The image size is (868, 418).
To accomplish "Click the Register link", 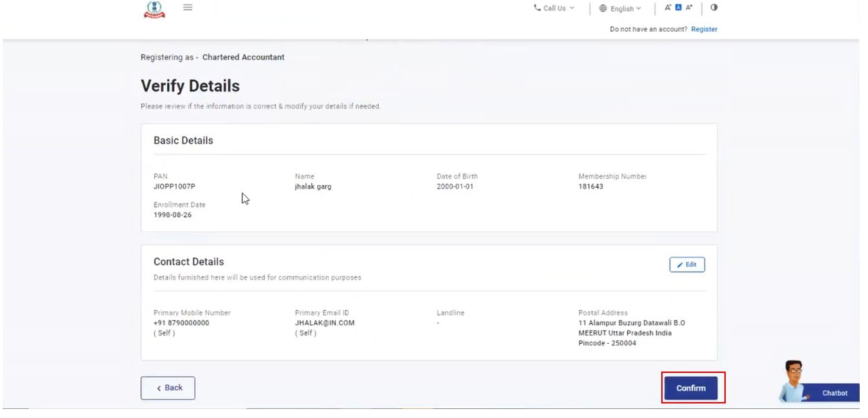I will click(x=704, y=29).
